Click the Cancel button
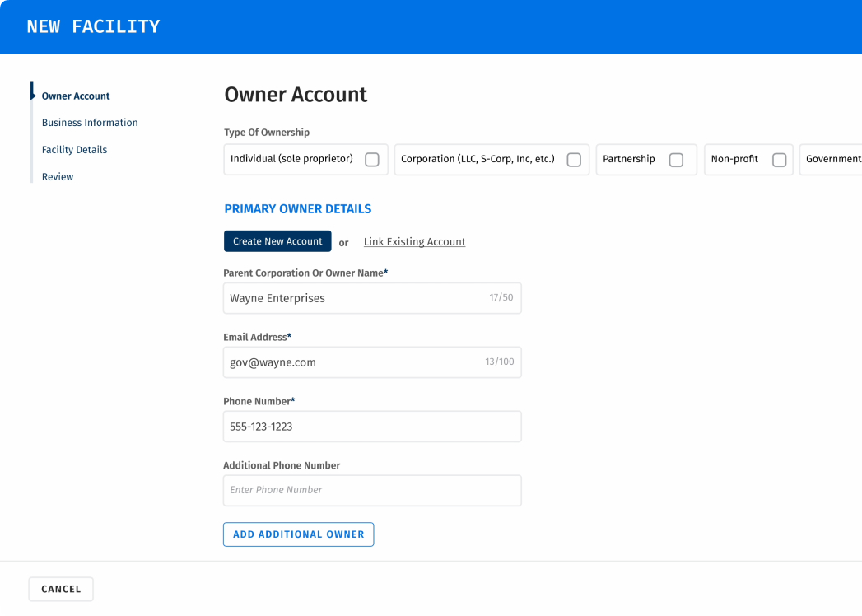Viewport: 862px width, 616px height. 61,590
